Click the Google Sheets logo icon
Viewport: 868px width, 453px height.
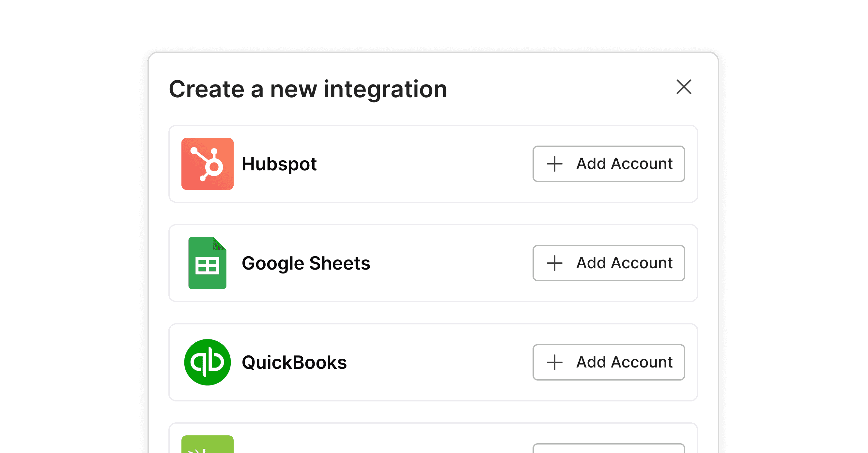click(x=207, y=263)
